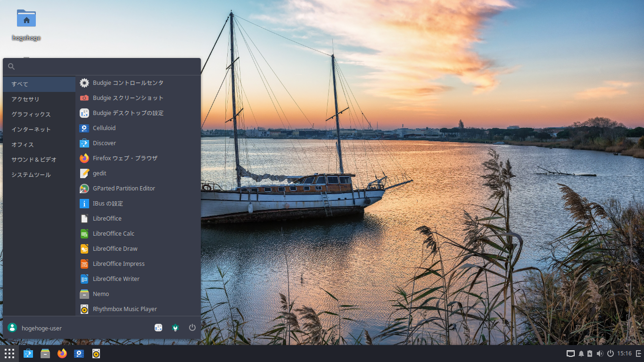Open the file manager icon on the taskbar

(x=45, y=353)
